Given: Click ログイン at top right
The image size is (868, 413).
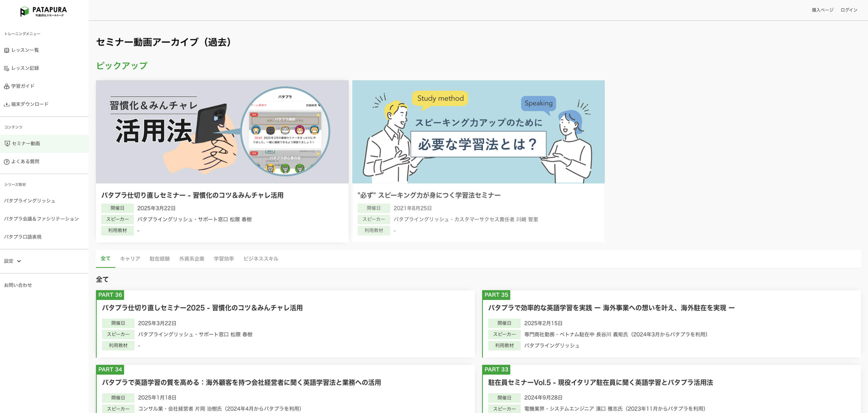Looking at the screenshot, I should click(x=849, y=10).
